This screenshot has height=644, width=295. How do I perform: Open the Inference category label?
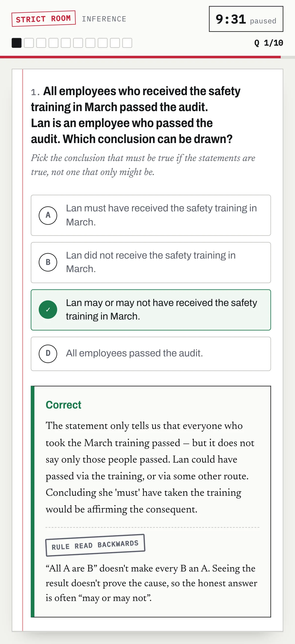(x=104, y=19)
